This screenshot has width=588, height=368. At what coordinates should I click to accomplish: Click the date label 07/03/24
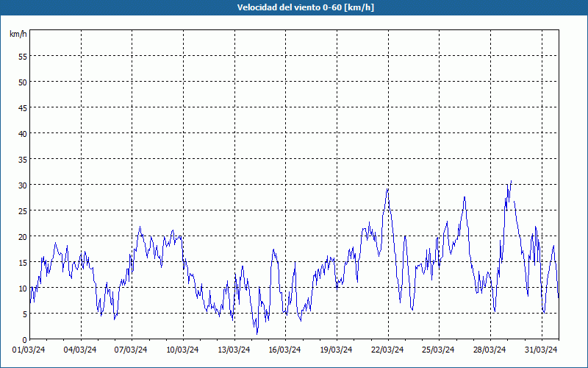(x=131, y=350)
